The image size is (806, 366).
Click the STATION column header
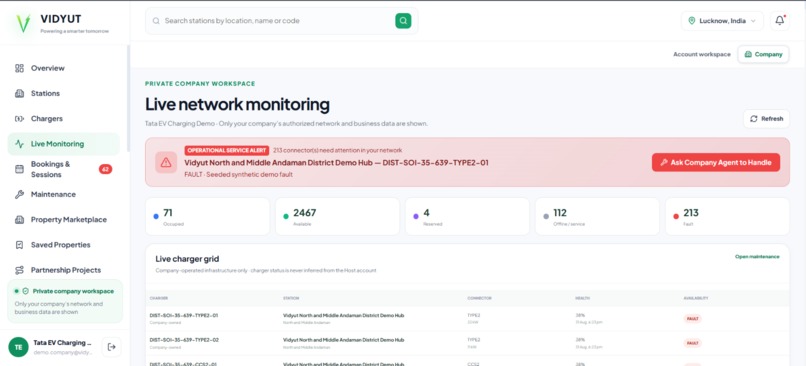291,298
